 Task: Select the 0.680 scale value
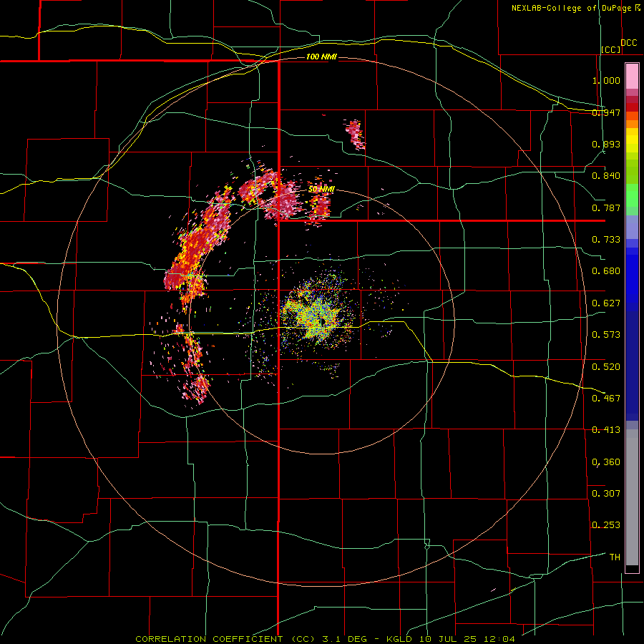click(606, 271)
